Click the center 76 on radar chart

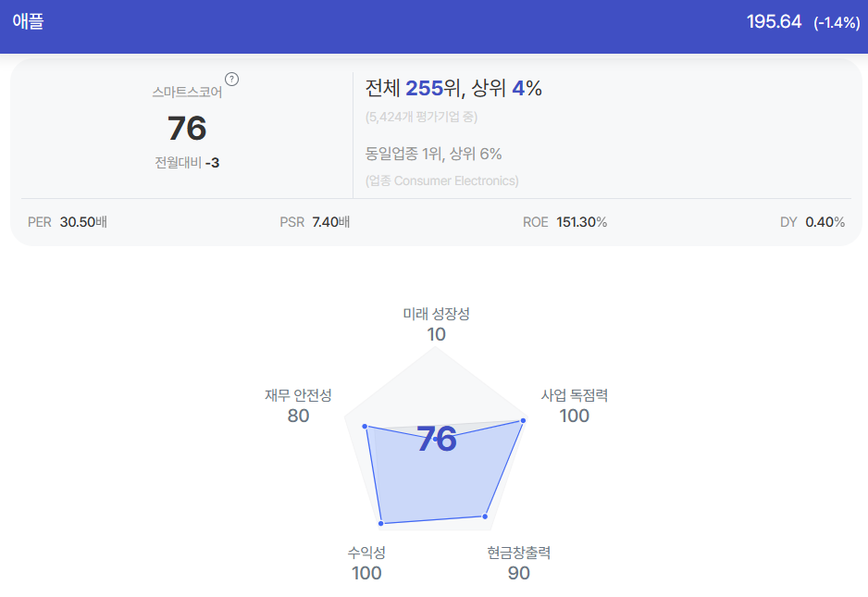point(437,439)
